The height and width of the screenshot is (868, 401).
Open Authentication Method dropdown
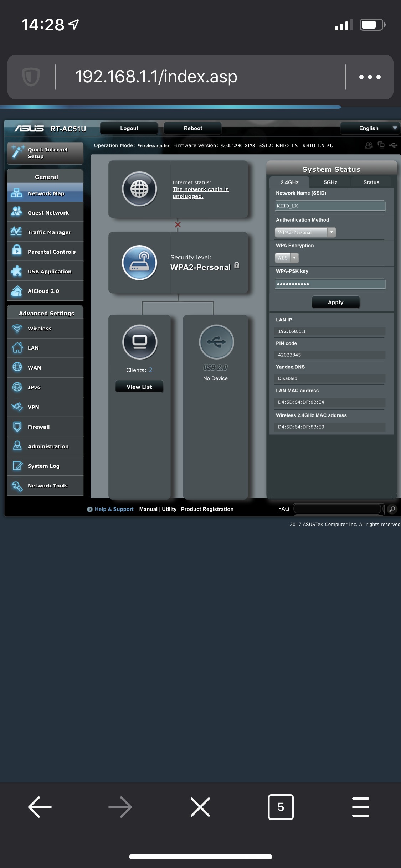click(x=305, y=232)
